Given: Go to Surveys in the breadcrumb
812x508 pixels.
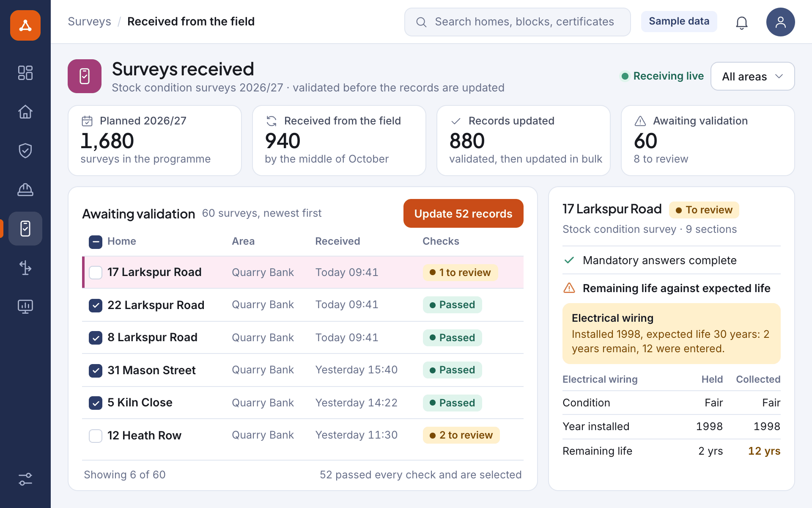Looking at the screenshot, I should (89, 22).
